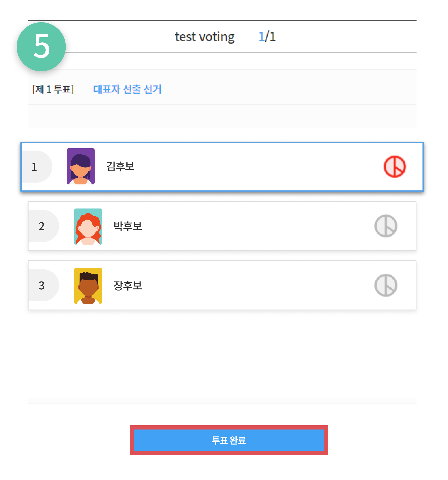Click candidate number 3 badge

[x=42, y=285]
